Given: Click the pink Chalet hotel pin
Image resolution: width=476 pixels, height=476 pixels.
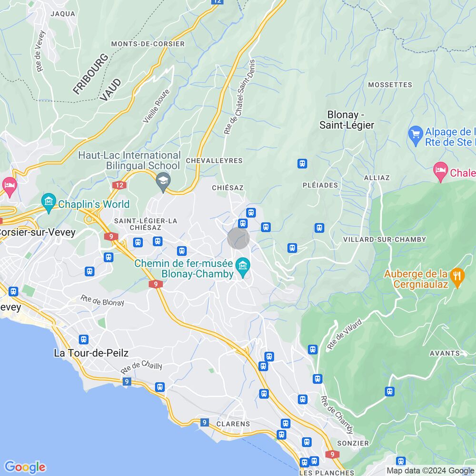Looking at the screenshot, I should [440, 171].
